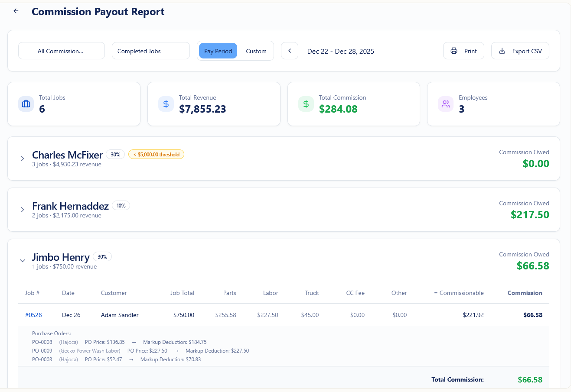The height and width of the screenshot is (392, 571).
Task: Open the All Commission filter dropdown
Action: 61,51
